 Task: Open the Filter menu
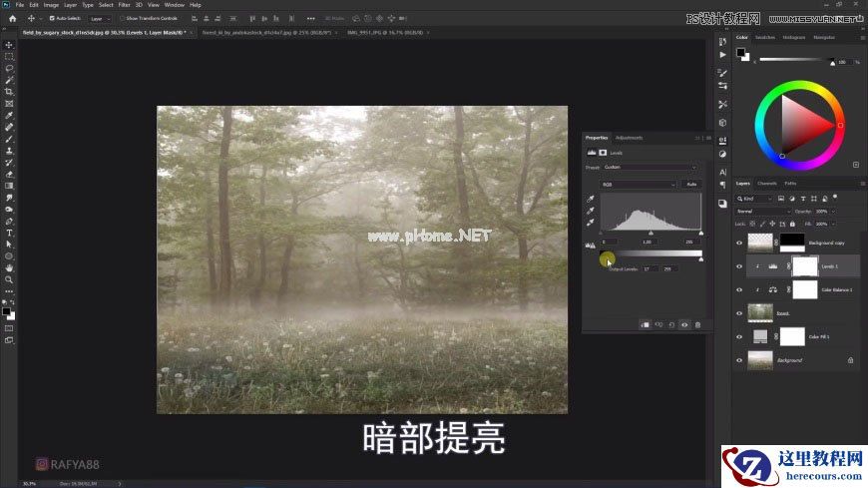point(124,4)
